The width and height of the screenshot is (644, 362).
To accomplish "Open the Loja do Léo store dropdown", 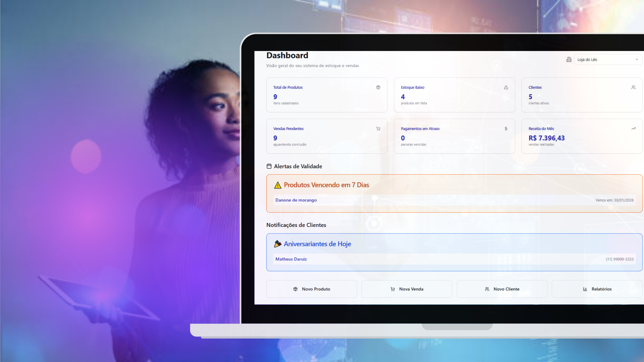I will pos(604,60).
